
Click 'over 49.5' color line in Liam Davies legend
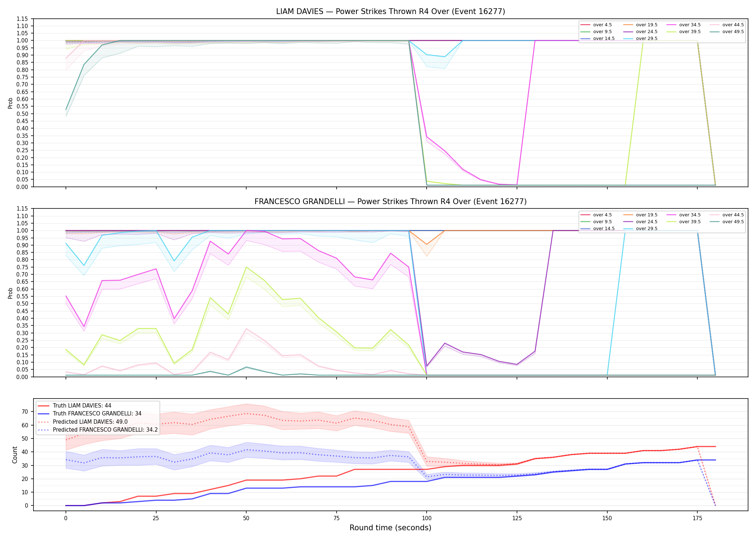click(x=715, y=32)
